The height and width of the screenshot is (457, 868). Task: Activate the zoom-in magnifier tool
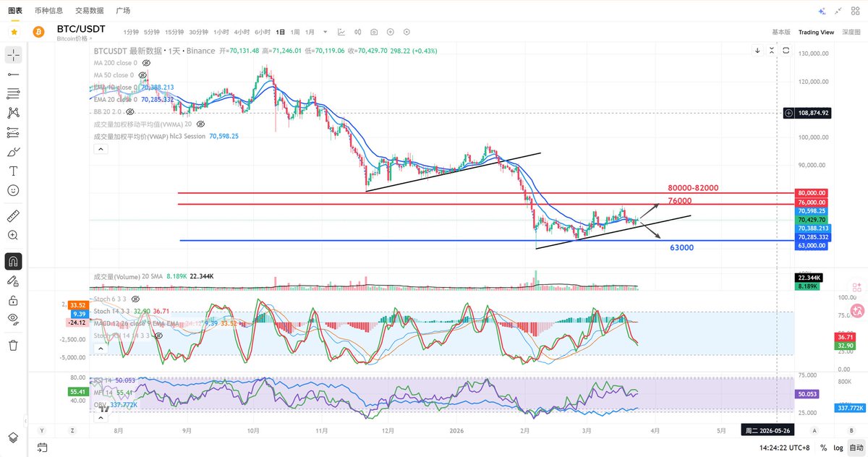pos(13,235)
